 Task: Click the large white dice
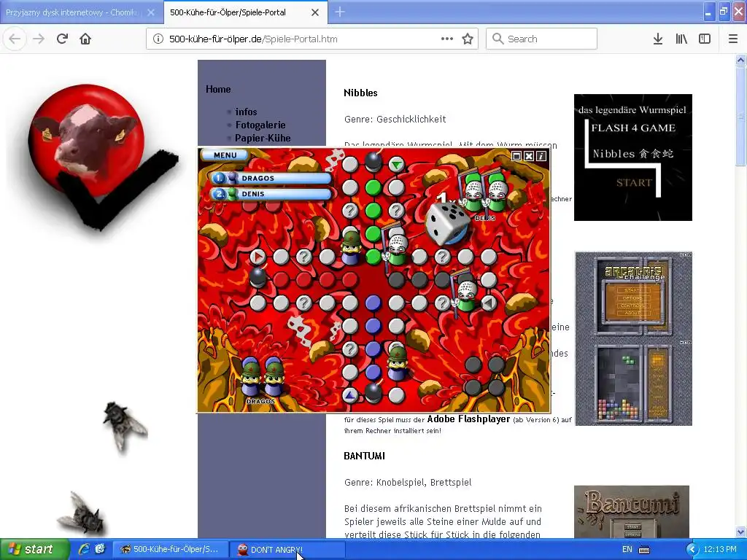(x=447, y=223)
